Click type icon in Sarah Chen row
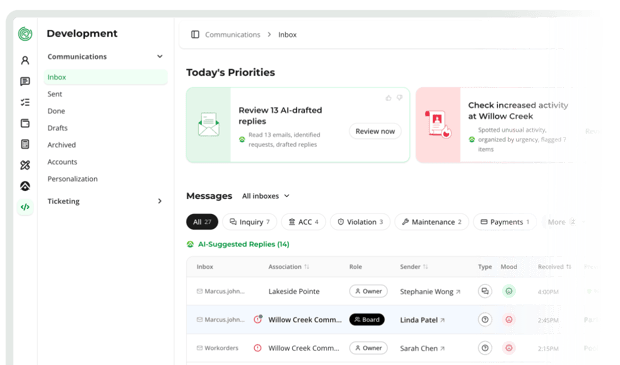Image resolution: width=620 pixels, height=365 pixels. (485, 348)
